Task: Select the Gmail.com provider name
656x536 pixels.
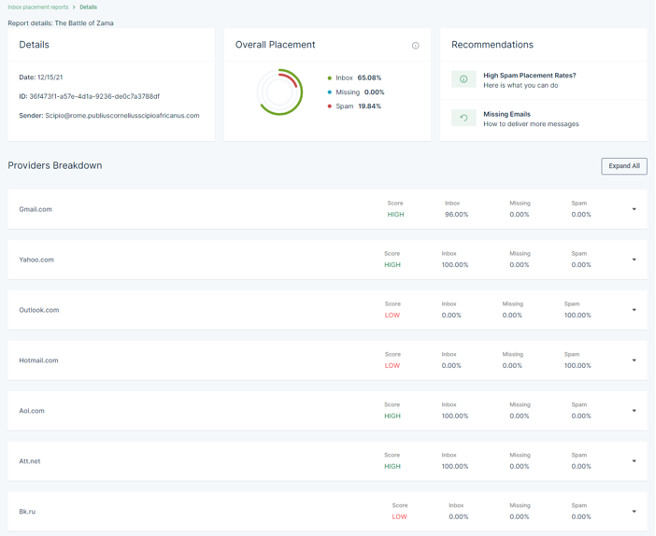Action: pos(36,209)
